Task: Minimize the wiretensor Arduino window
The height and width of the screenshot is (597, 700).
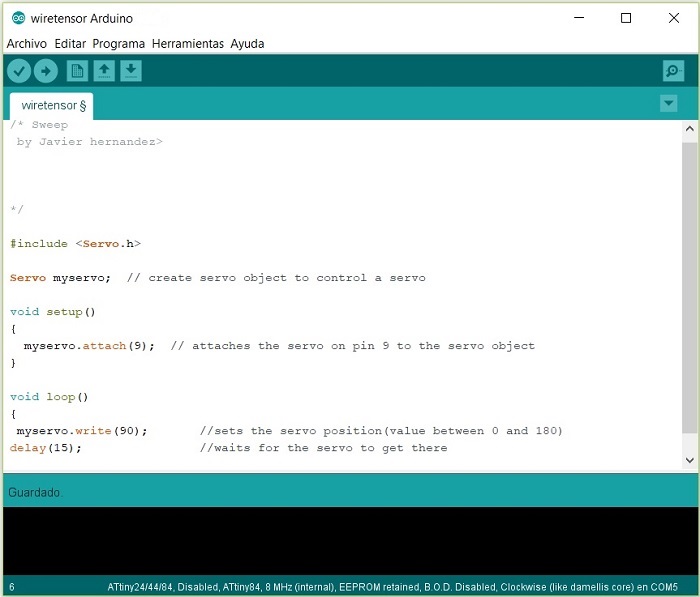Action: [579, 18]
